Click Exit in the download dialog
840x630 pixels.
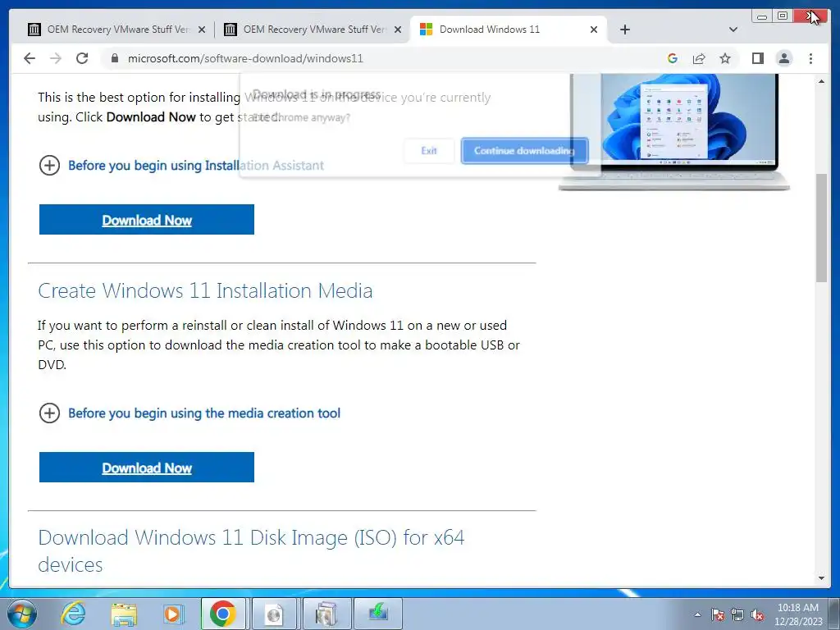429,151
